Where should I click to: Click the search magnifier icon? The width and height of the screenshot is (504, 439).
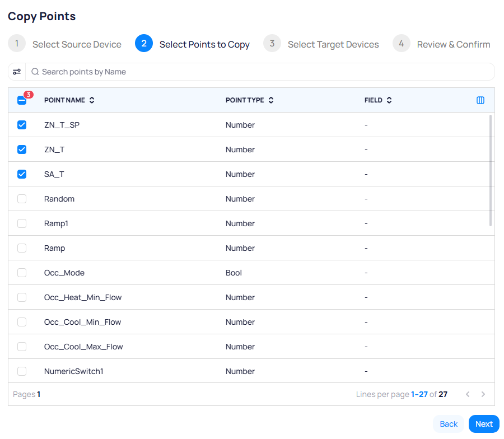coord(35,72)
